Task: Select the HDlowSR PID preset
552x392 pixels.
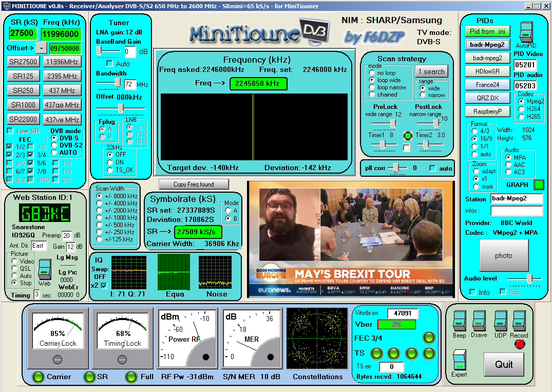Action: pyautogui.click(x=487, y=71)
